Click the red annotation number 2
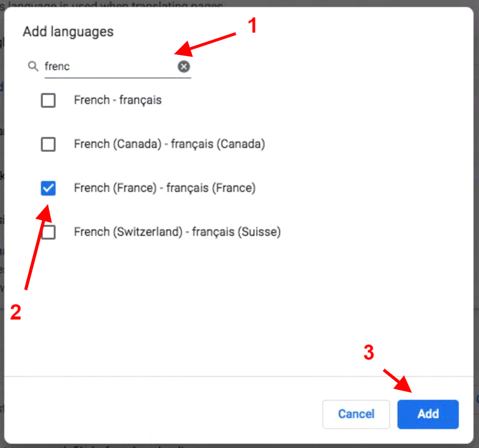 15,313
